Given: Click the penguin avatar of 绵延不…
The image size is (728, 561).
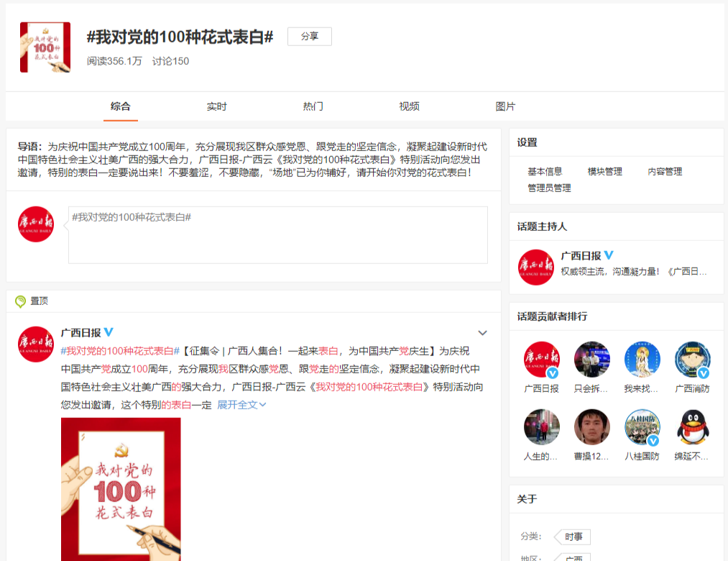Looking at the screenshot, I should tap(693, 427).
